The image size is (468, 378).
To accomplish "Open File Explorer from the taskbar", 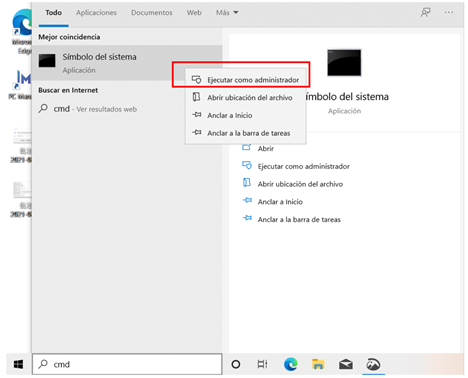I will tap(318, 364).
